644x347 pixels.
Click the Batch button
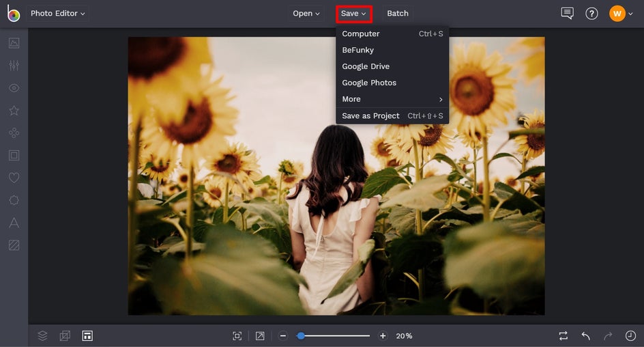click(398, 13)
